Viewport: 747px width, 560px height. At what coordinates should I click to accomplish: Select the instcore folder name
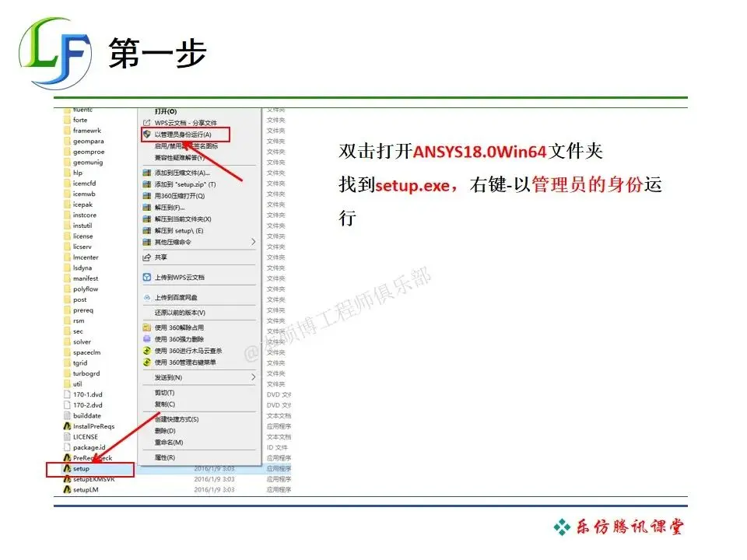[x=85, y=215]
